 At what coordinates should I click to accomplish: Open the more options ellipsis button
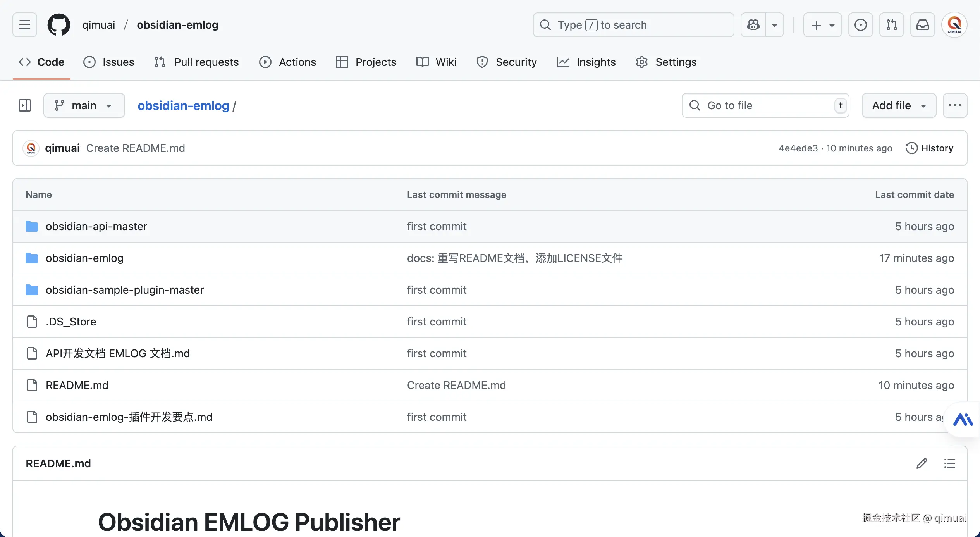(955, 105)
